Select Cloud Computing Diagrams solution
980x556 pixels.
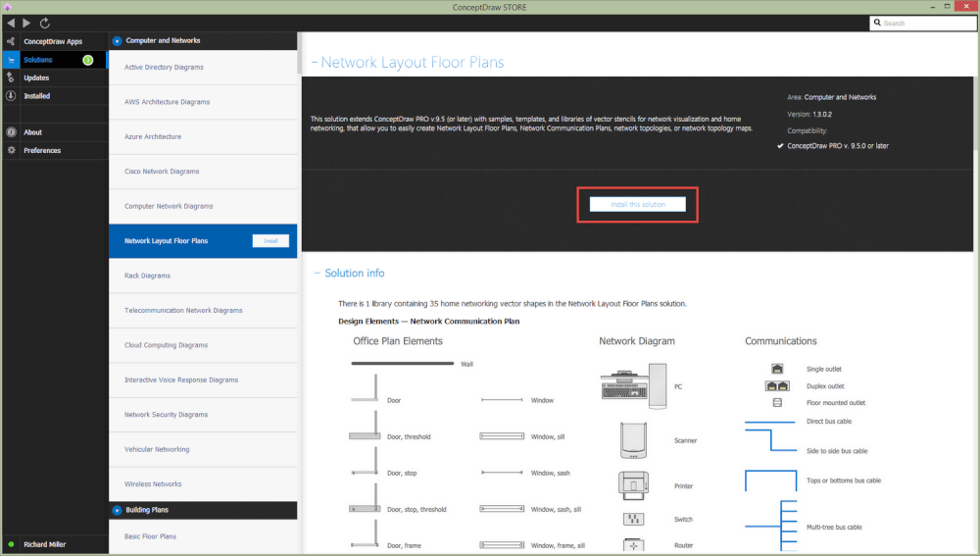(203, 345)
